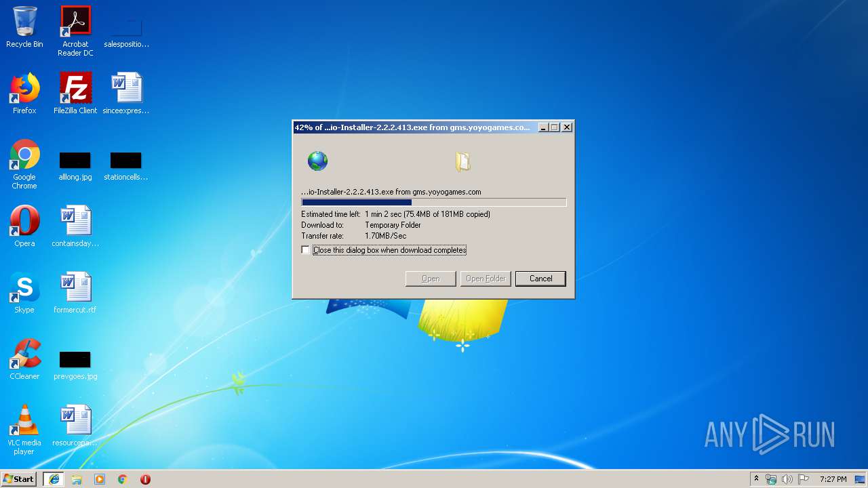
Task: Select the prevgoes.jpg image file
Action: coord(75,366)
